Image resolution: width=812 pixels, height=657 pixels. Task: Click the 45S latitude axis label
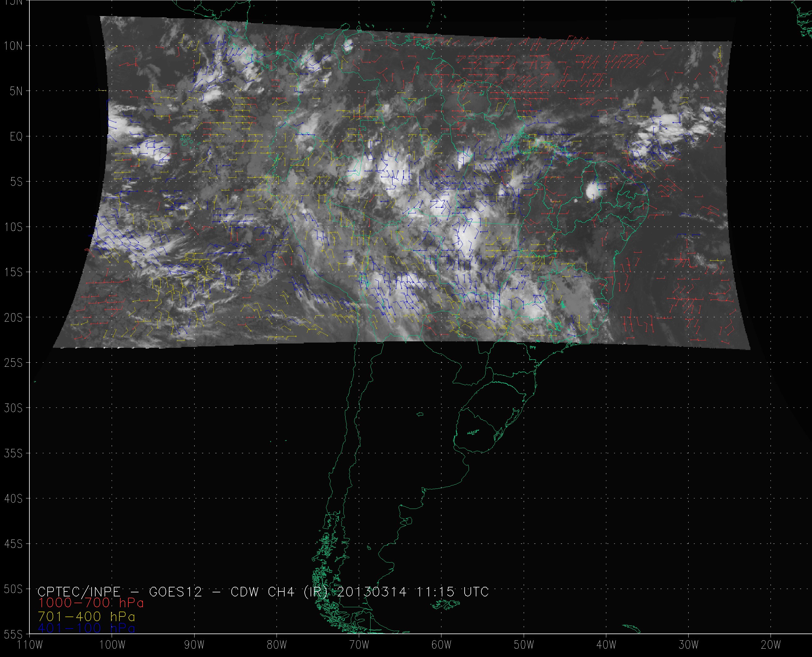pos(13,544)
